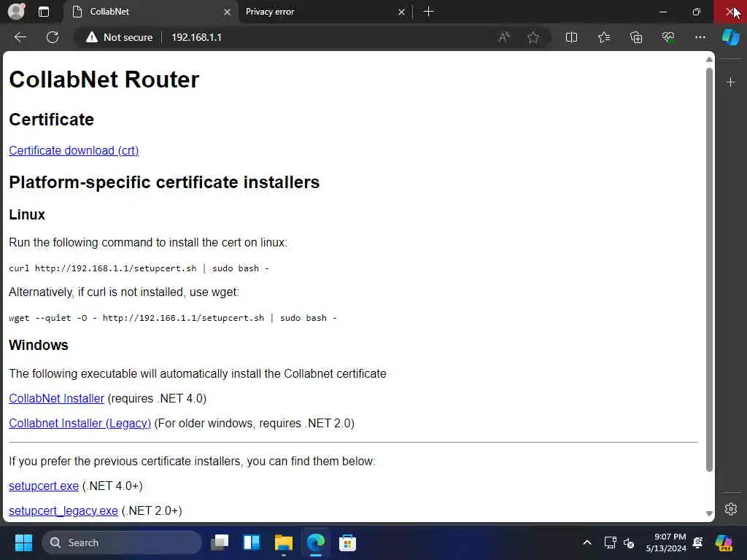The image size is (747, 560).
Task: Click the scroll up arrow
Action: click(x=709, y=60)
